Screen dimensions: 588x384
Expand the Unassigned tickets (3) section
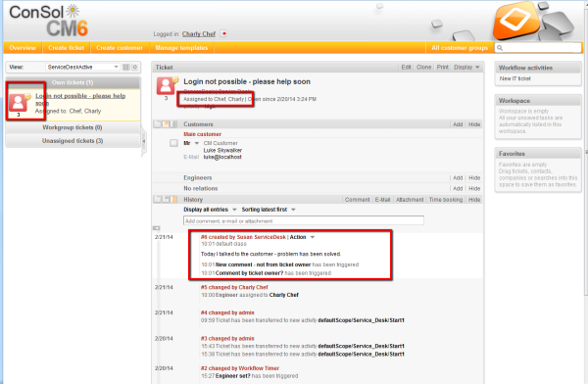tap(73, 141)
